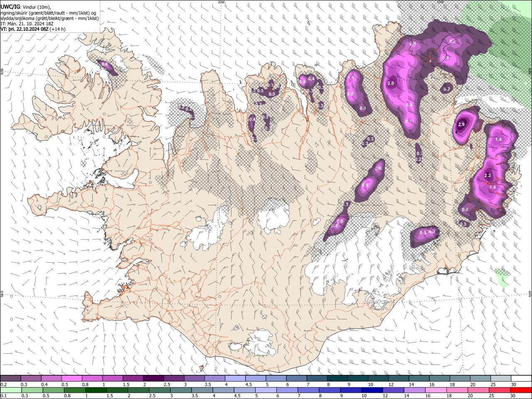Click the darkest purple swatch labeled 2, upper legend
This screenshot has width=532, height=399.
[x=153, y=378]
